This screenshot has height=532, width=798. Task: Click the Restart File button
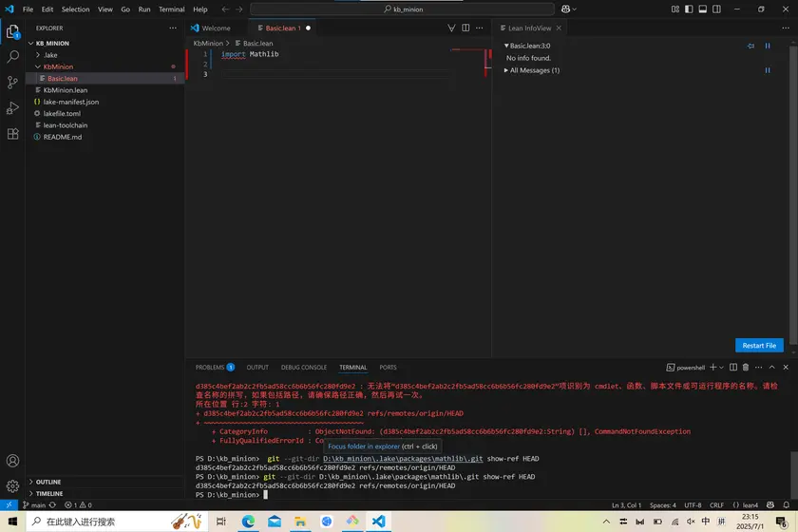point(759,346)
